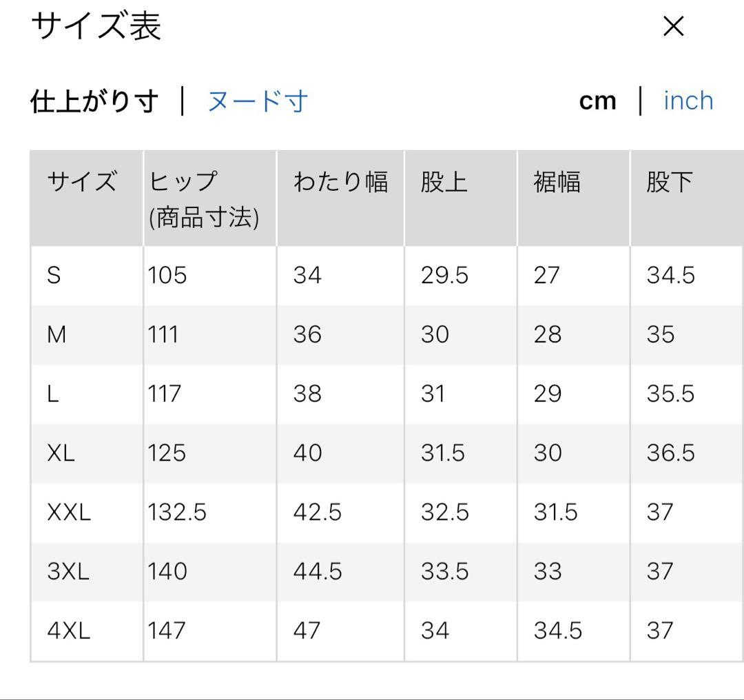Select the M size row label
The width and height of the screenshot is (744, 700).
click(56, 335)
